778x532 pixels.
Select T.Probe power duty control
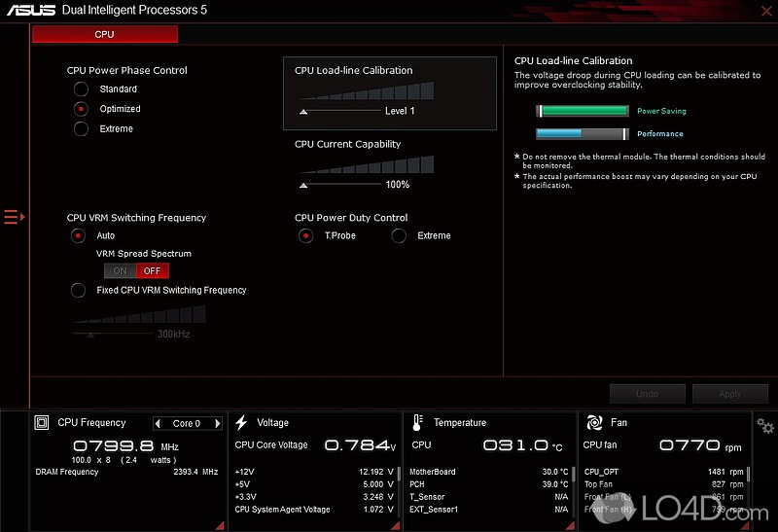click(305, 235)
